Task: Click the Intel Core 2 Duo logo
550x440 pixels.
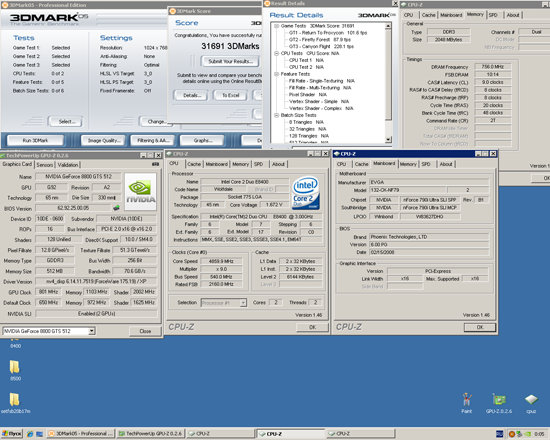Action: [306, 193]
